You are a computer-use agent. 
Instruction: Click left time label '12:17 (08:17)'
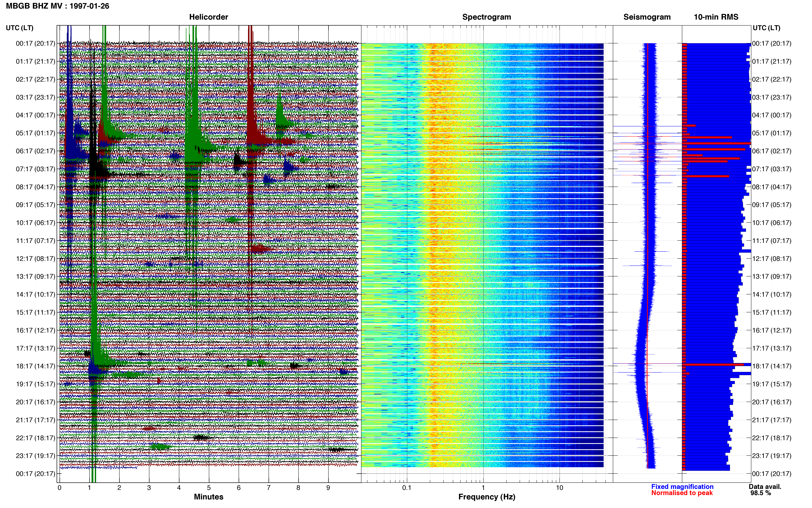(36, 259)
